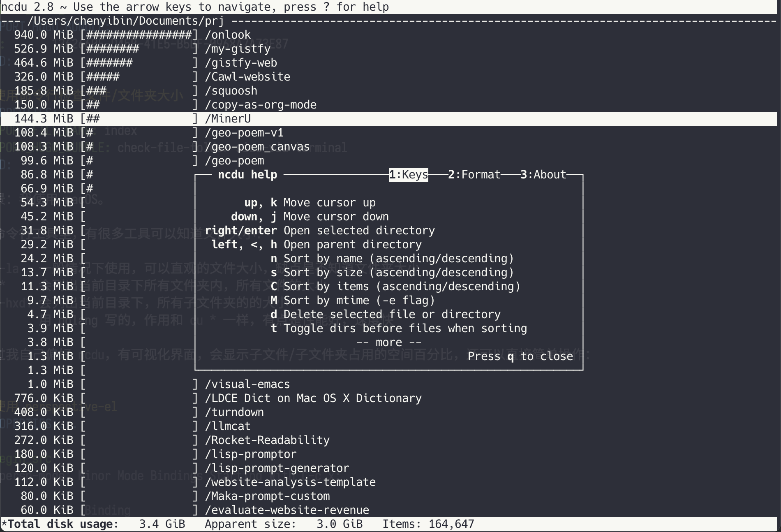Viewport: 781px width, 532px height.
Task: Choose the /Cawl-website directory
Action: (x=390, y=77)
